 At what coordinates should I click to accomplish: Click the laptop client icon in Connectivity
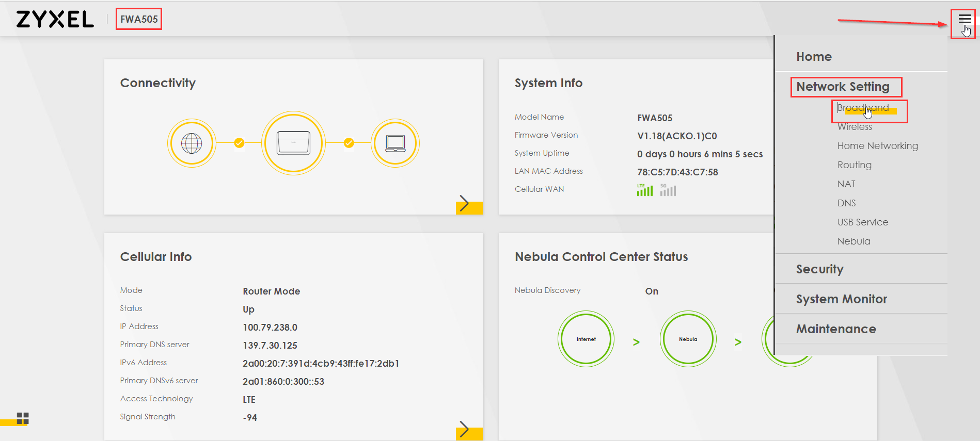click(395, 143)
